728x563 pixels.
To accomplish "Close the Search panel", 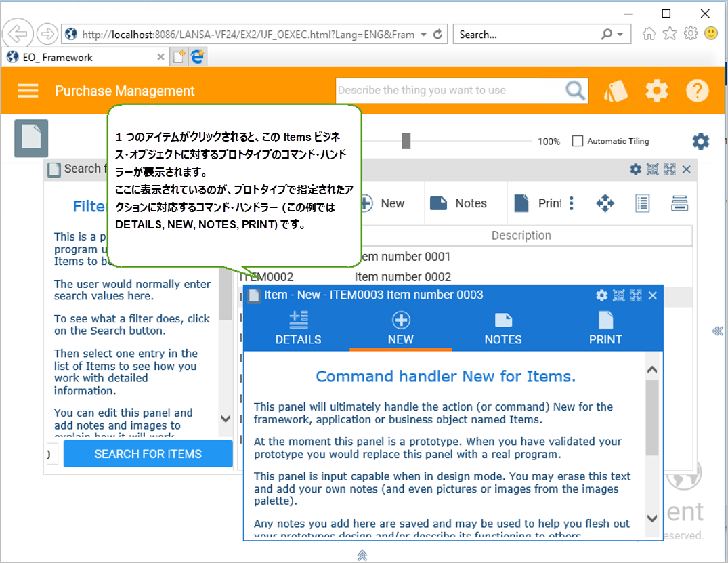I will 686,169.
